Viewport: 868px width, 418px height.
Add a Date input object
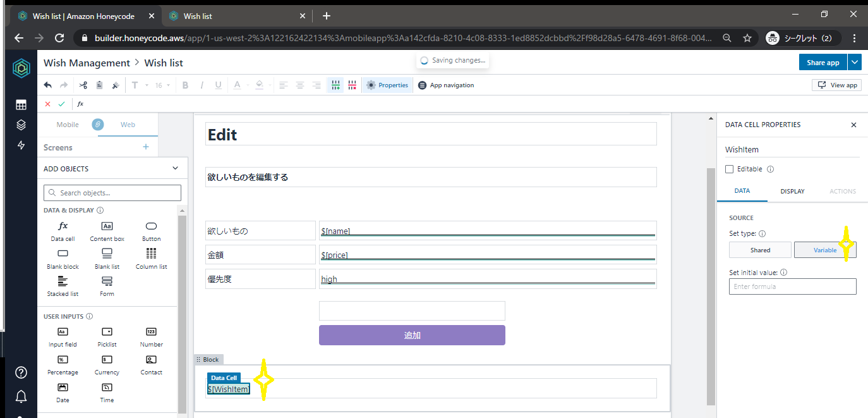point(63,393)
